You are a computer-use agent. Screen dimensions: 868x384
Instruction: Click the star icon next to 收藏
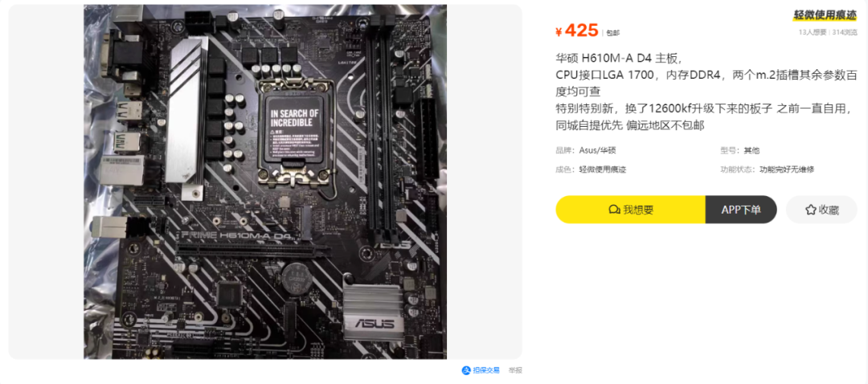[x=811, y=210]
